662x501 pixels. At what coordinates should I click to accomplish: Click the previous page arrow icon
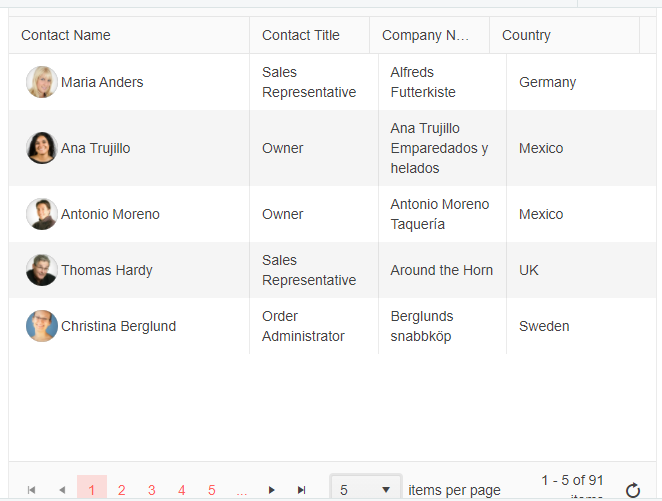62,490
